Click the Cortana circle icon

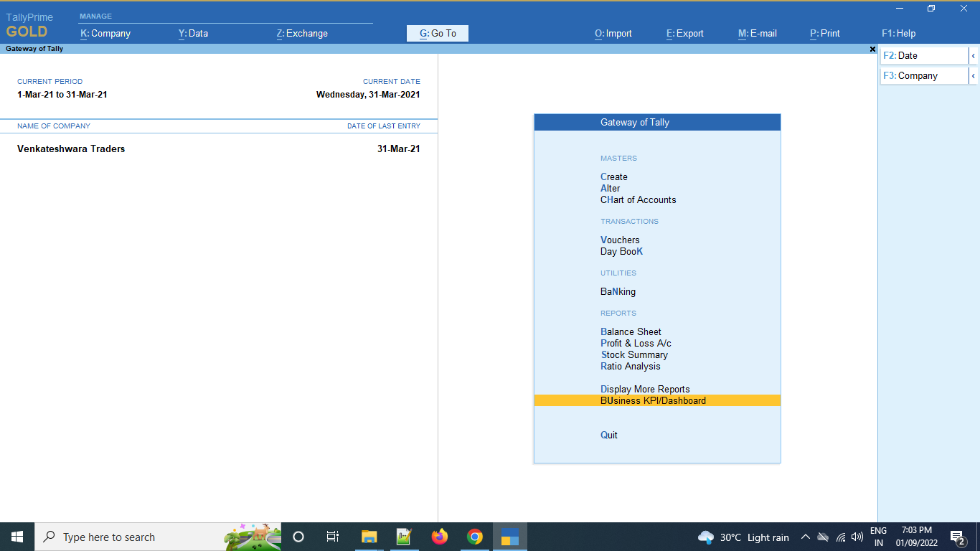pos(298,537)
